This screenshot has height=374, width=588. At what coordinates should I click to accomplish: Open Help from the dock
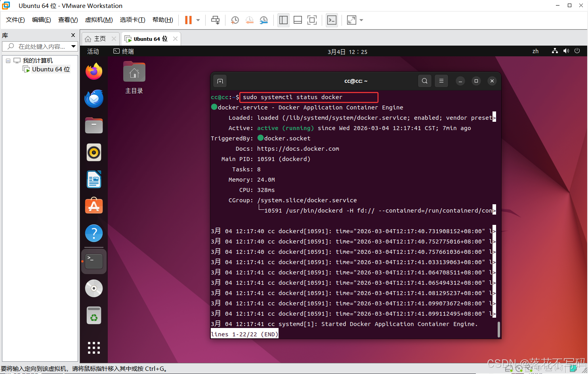point(94,233)
